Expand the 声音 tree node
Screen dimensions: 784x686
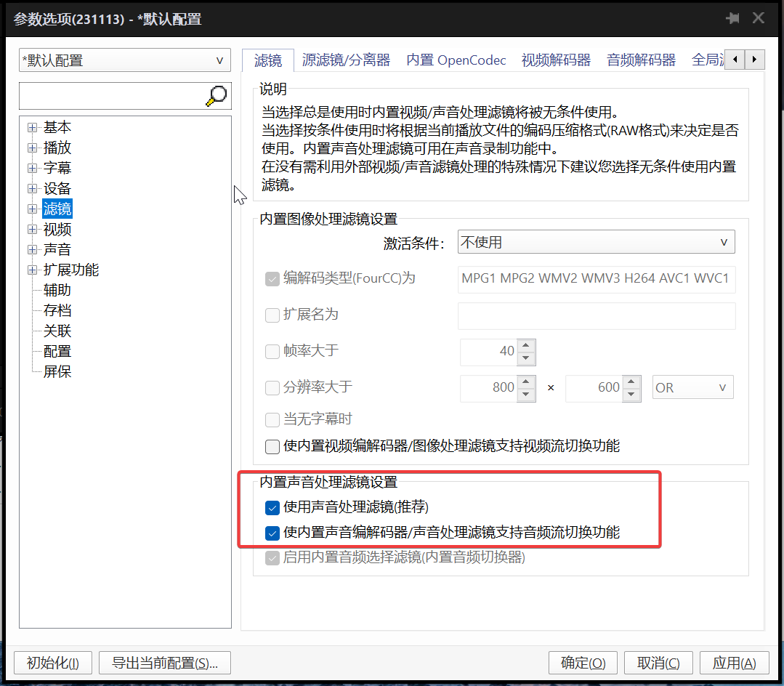[x=33, y=249]
